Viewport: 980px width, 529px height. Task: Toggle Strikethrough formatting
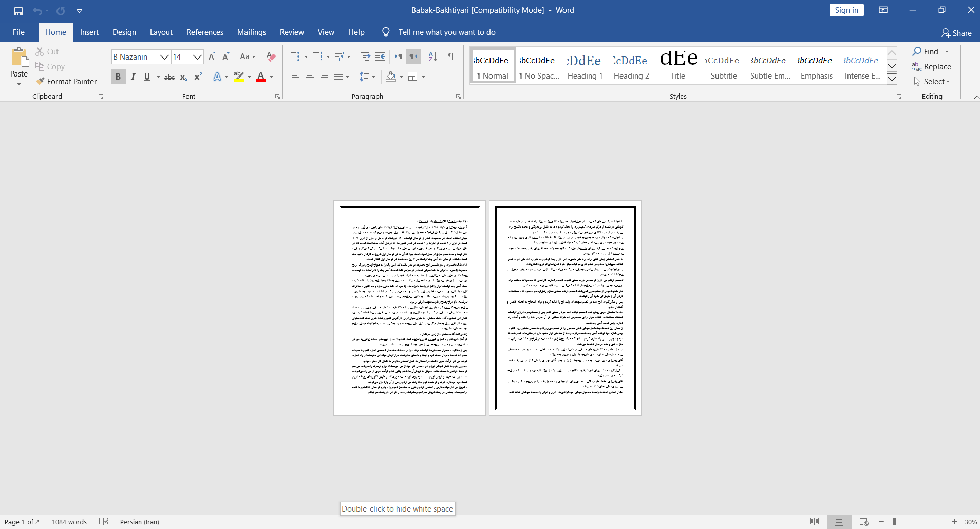click(x=169, y=77)
